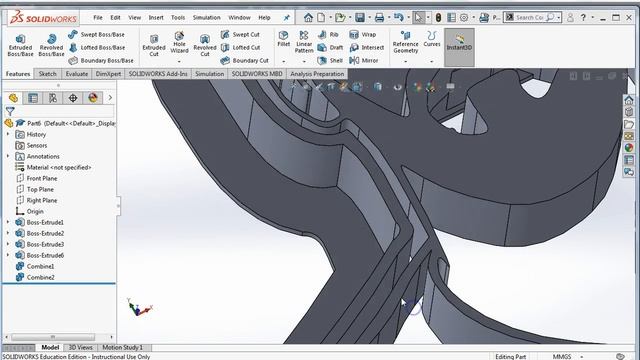Image resolution: width=640 pixels, height=360 pixels.
Task: Select the Extruded Cut tool
Action: point(154,46)
